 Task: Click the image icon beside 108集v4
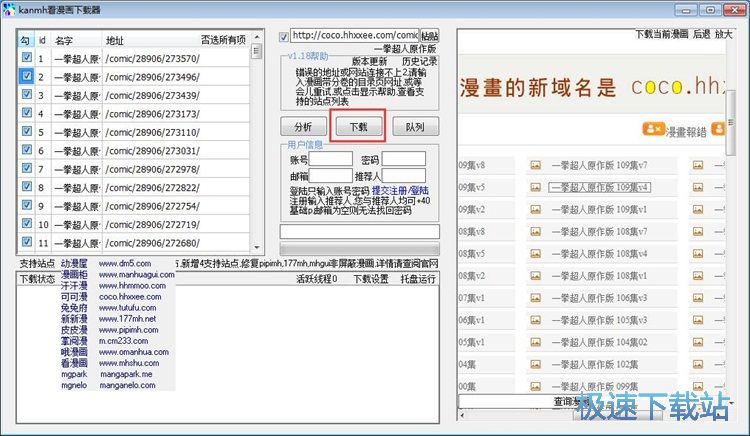(535, 254)
